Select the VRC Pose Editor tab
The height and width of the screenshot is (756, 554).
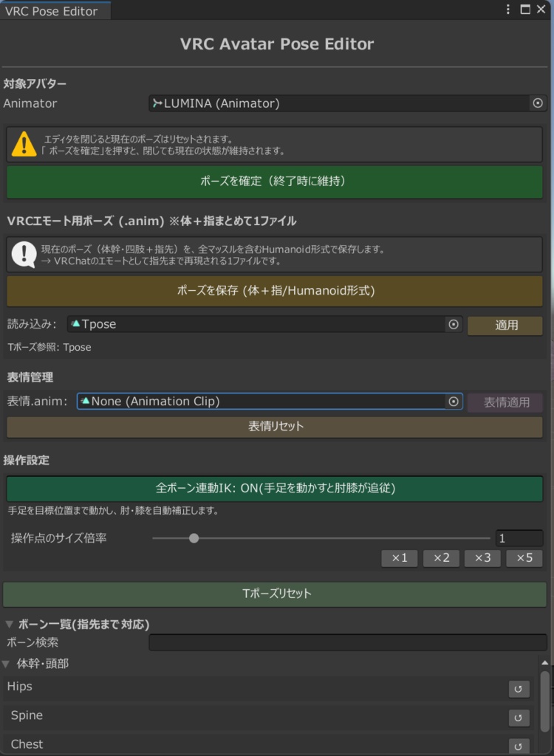coord(55,10)
